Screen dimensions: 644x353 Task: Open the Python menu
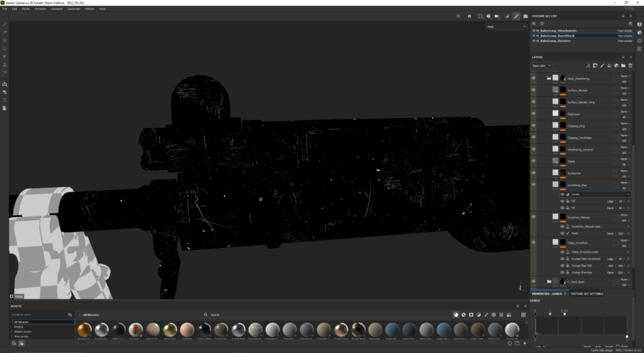pyautogui.click(x=89, y=9)
